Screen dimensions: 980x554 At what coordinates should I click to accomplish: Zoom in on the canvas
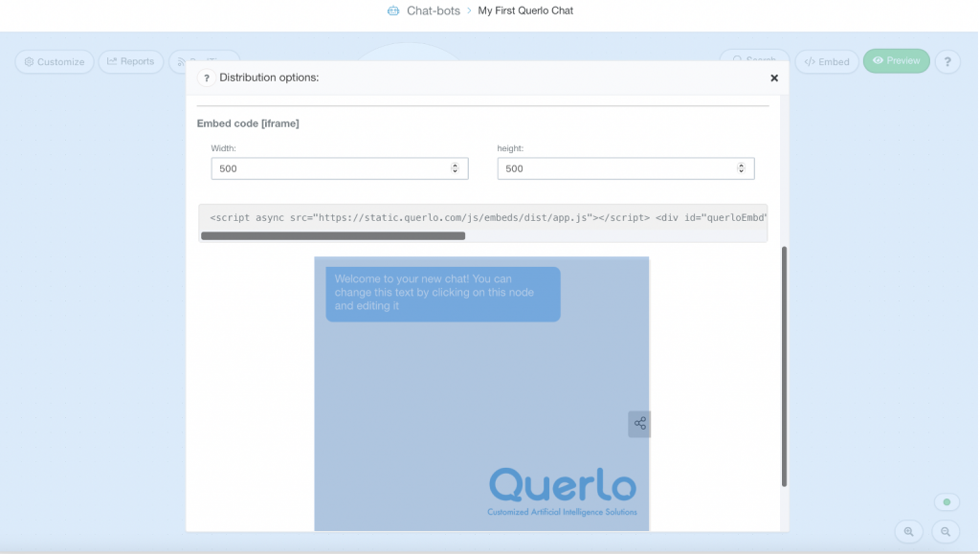pos(909,532)
